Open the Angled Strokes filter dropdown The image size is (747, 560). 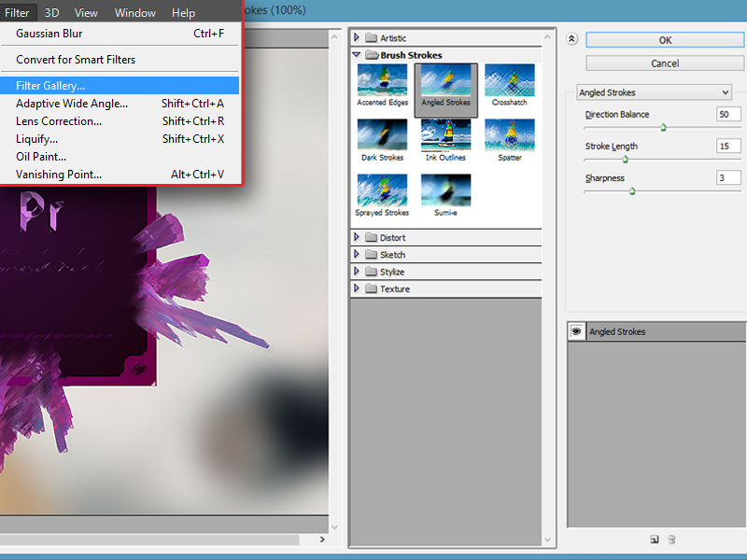(x=655, y=92)
